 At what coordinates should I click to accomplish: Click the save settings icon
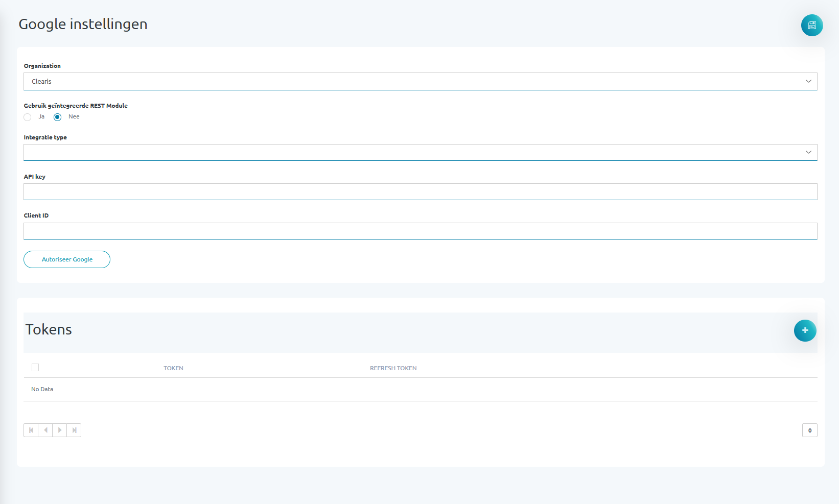811,26
